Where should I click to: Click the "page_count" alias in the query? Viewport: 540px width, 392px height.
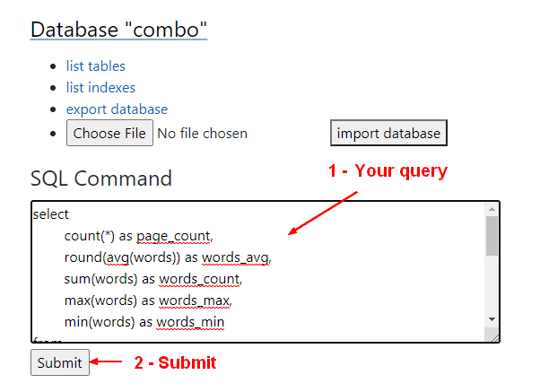click(x=173, y=236)
